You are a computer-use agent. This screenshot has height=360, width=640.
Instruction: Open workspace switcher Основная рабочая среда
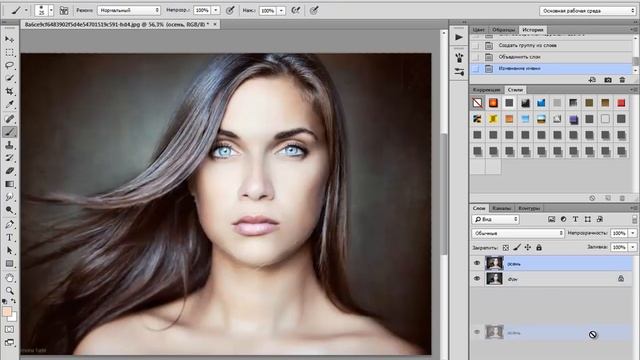point(587,11)
